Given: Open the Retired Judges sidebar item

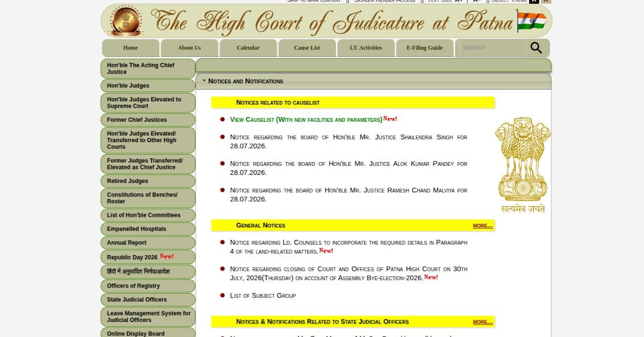Looking at the screenshot, I should (x=148, y=181).
